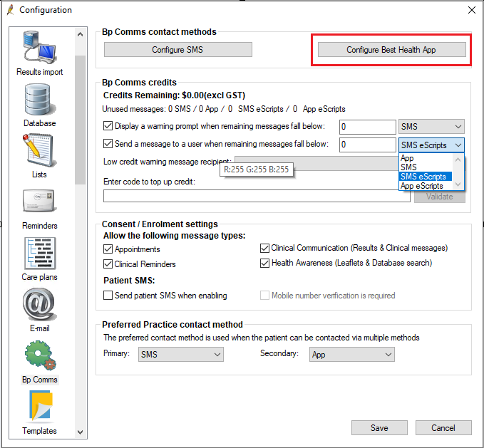The image size is (484, 448).
Task: Select the Reminders envelope icon
Action: coord(39,200)
